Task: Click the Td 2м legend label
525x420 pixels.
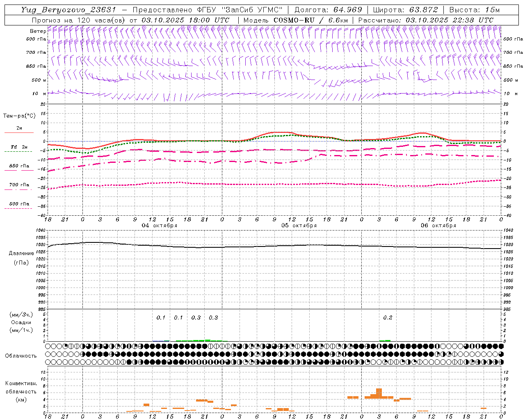Action: click(x=19, y=147)
